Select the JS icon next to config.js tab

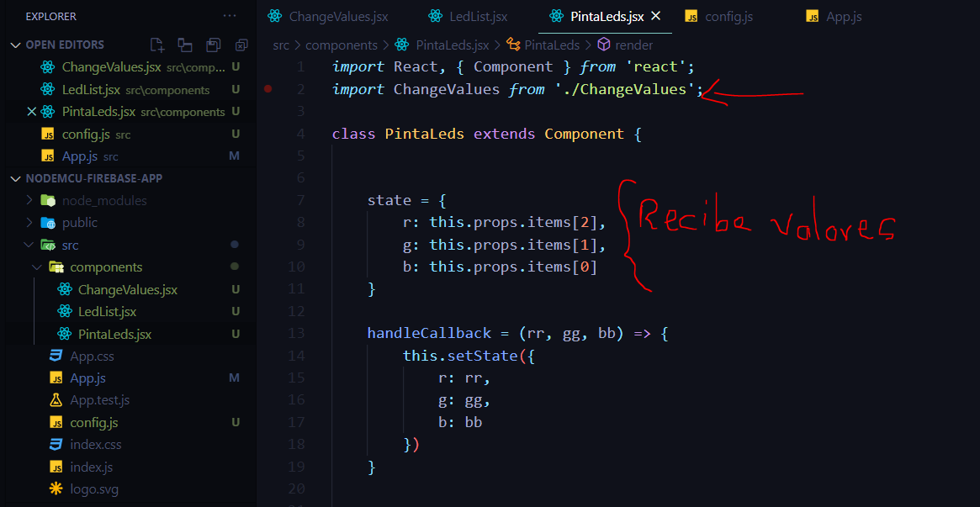click(691, 15)
